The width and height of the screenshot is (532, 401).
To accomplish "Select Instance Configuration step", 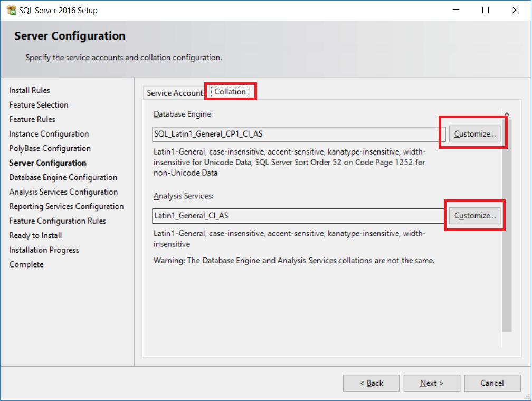I will (x=49, y=134).
